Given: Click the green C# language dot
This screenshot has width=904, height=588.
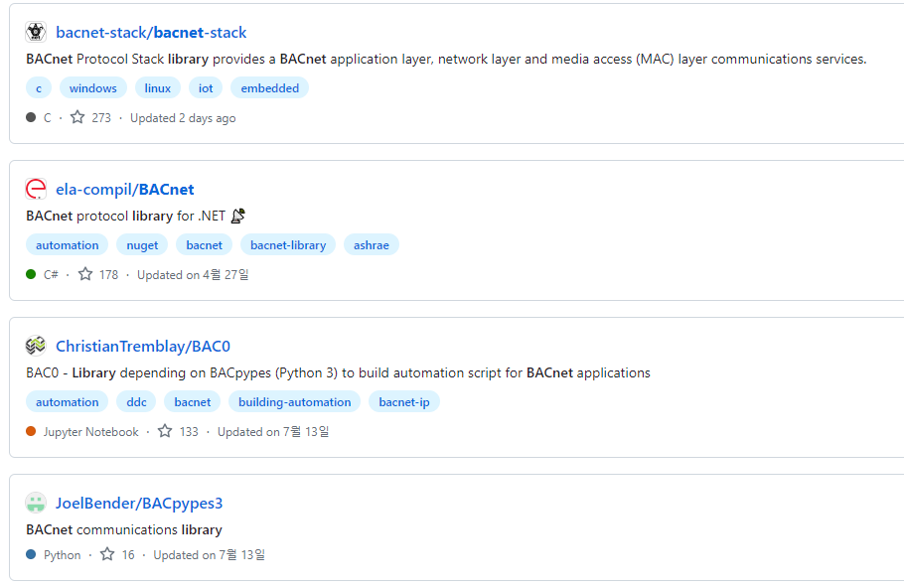Looking at the screenshot, I should [31, 274].
